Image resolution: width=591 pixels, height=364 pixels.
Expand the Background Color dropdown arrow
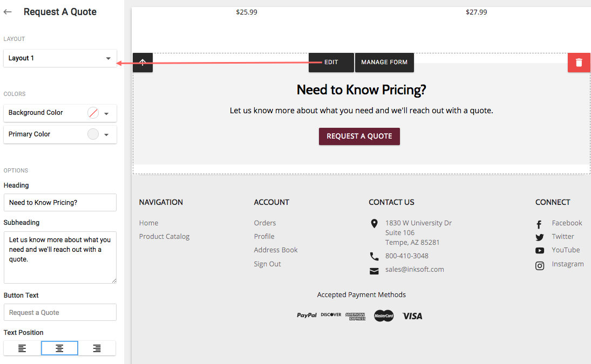point(106,113)
